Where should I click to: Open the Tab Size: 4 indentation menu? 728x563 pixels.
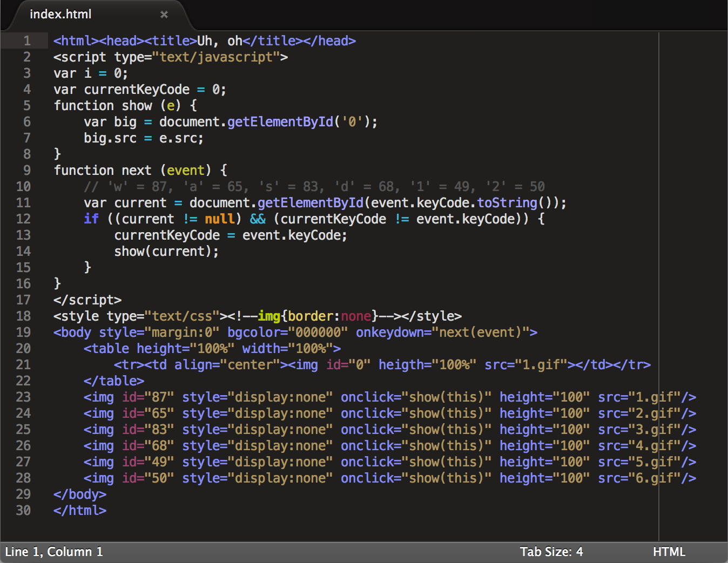(551, 552)
